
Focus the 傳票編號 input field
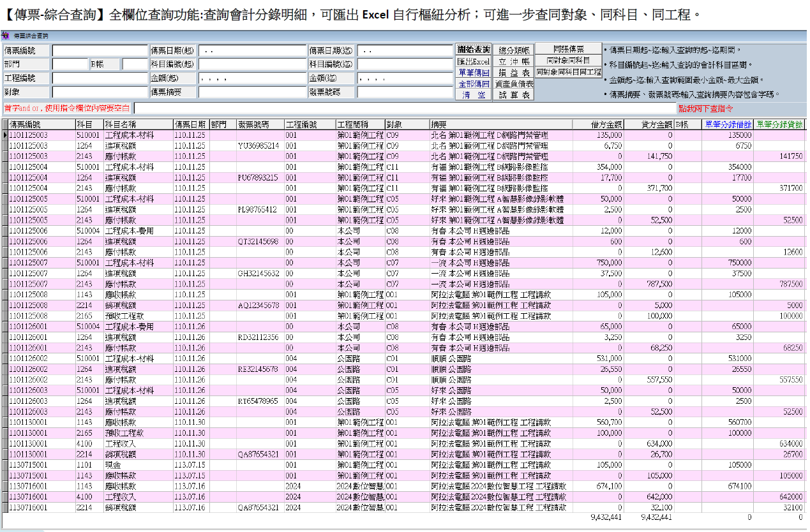100,51
